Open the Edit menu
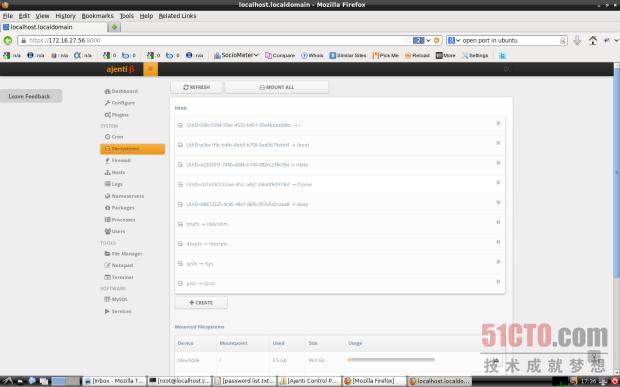The height and width of the screenshot is (387, 620). [x=24, y=16]
